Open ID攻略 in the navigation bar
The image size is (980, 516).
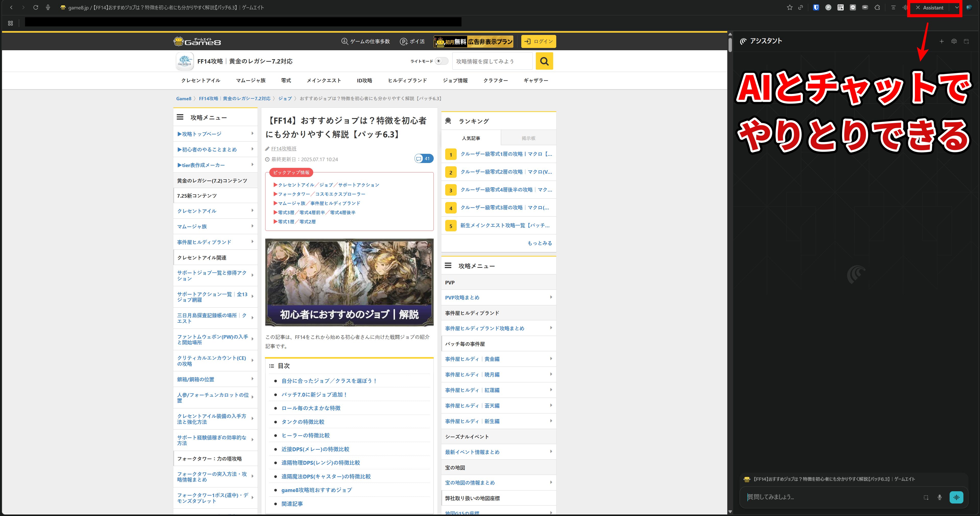(x=365, y=80)
